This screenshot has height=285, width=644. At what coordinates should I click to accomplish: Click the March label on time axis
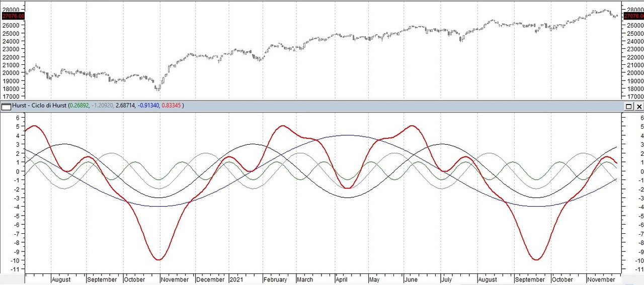point(304,279)
